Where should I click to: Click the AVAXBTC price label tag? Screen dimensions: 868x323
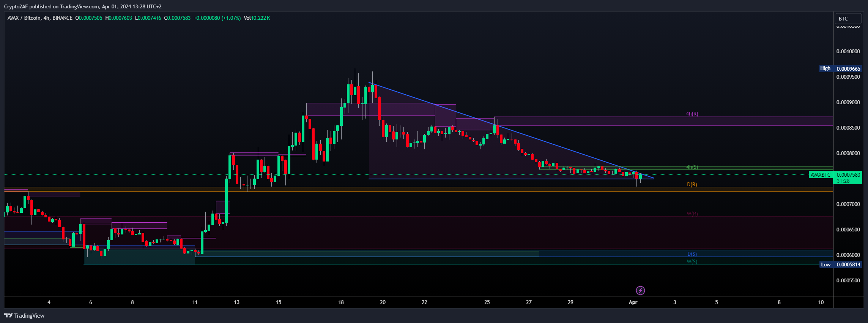pyautogui.click(x=821, y=175)
